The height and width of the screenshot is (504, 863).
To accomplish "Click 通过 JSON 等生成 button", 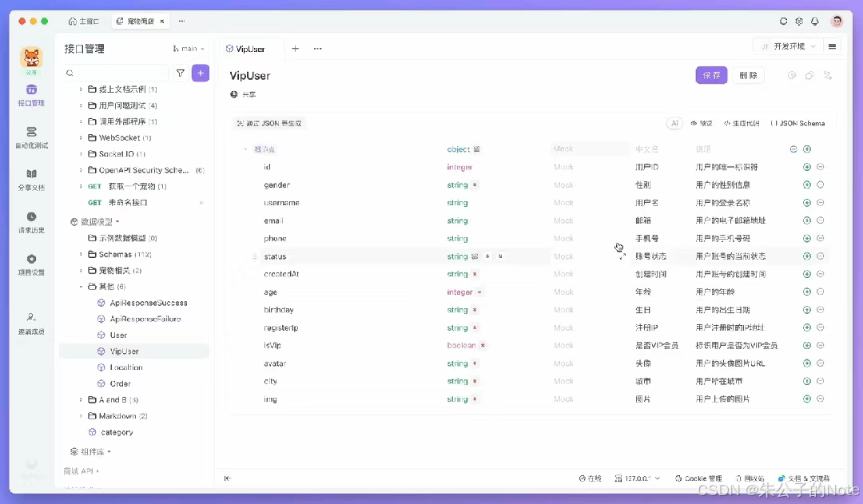I will click(268, 123).
